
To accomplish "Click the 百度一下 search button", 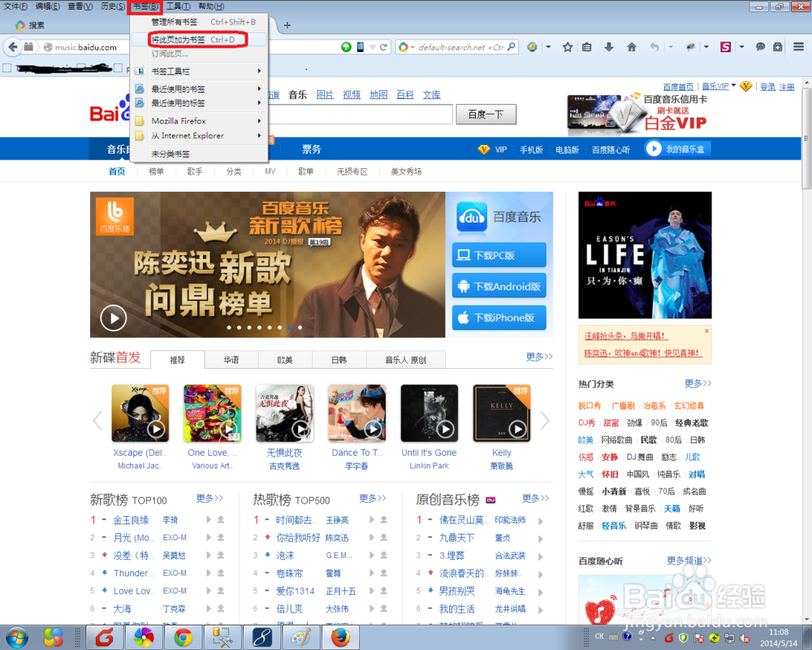I will click(486, 114).
